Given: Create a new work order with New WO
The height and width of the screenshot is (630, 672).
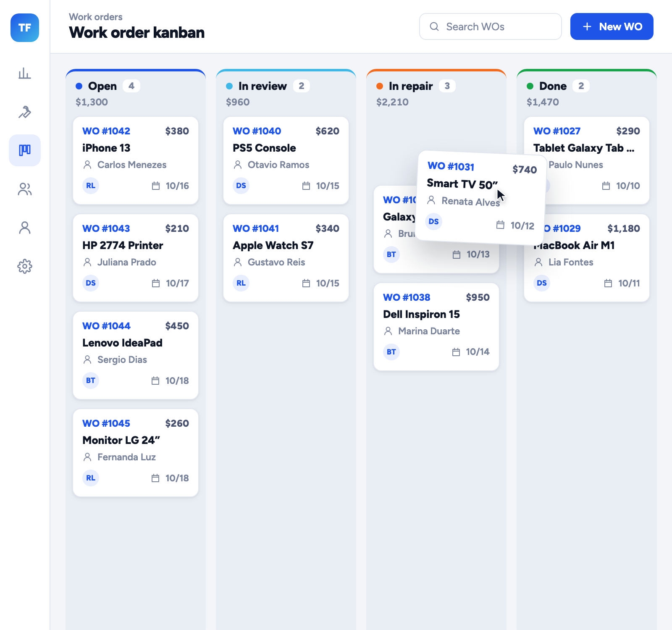Looking at the screenshot, I should click(612, 26).
